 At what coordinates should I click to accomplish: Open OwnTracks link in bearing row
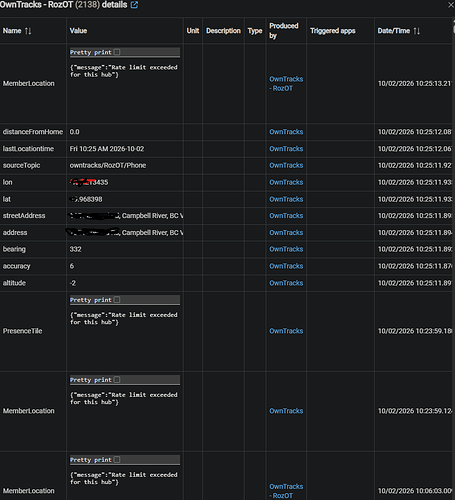click(x=286, y=249)
